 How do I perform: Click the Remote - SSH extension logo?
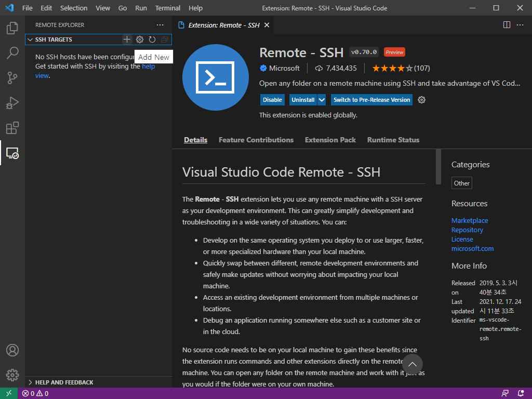tap(216, 77)
